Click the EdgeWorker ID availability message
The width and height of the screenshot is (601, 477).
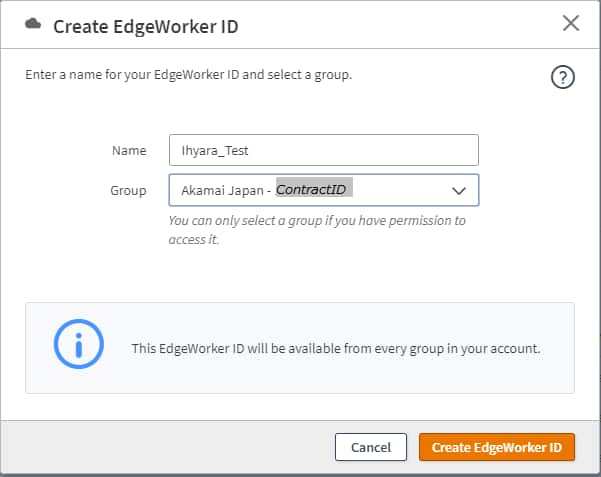tap(336, 348)
